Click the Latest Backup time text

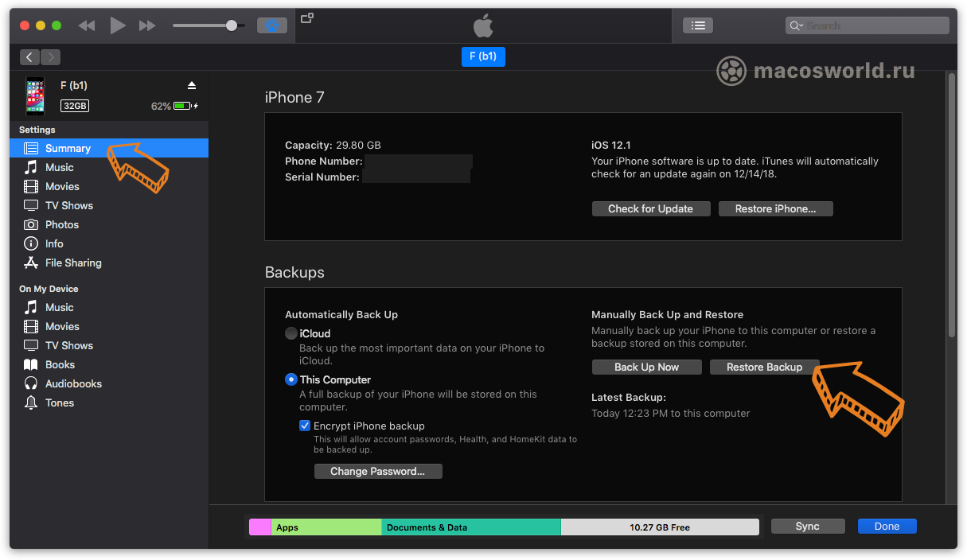[671, 413]
